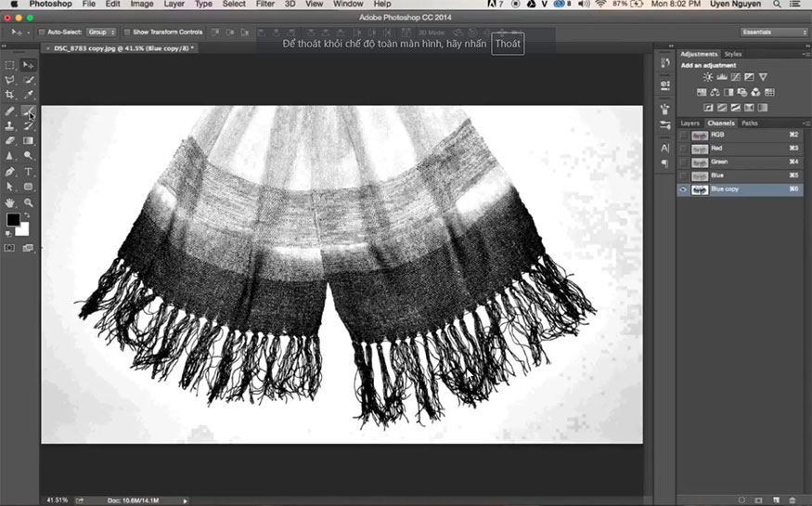Viewport: 812px width, 506px height.
Task: Select the Pen tool
Action: point(10,172)
